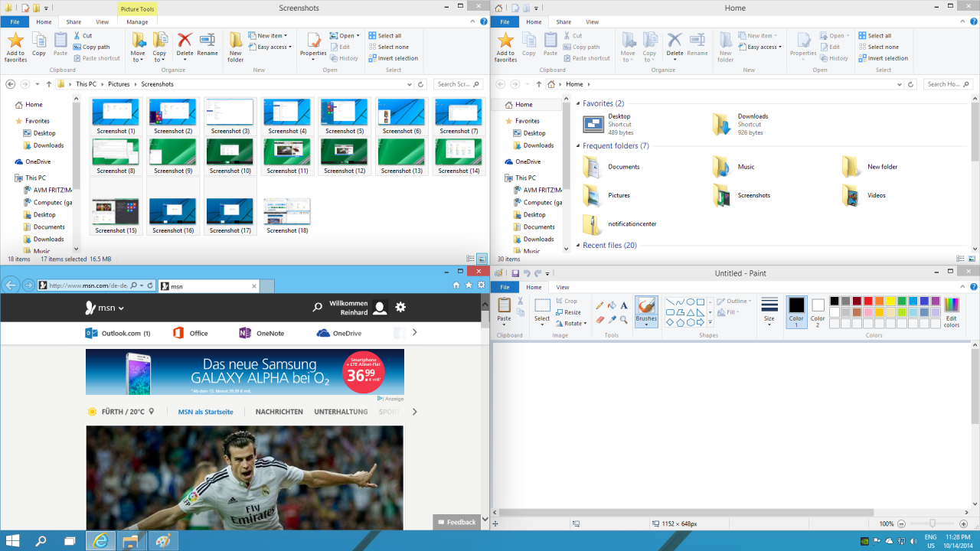Open the Windows Start button
Image resolution: width=980 pixels, height=551 pixels.
click(x=13, y=541)
